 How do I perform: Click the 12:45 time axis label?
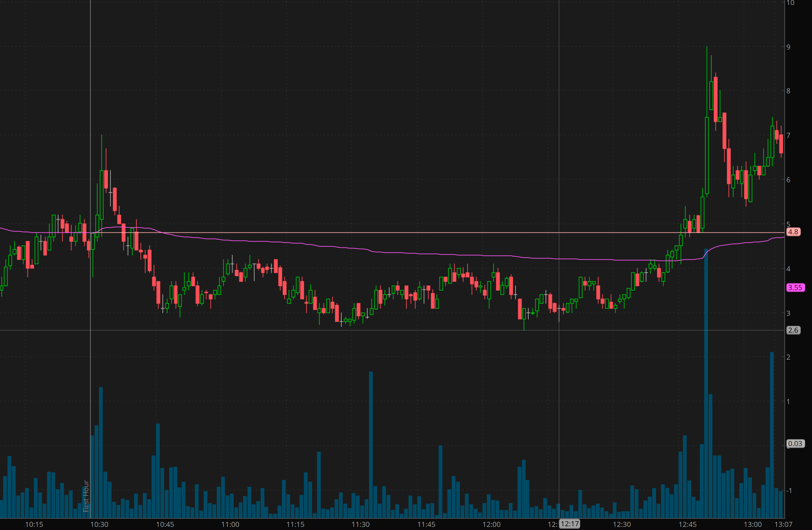click(x=687, y=525)
